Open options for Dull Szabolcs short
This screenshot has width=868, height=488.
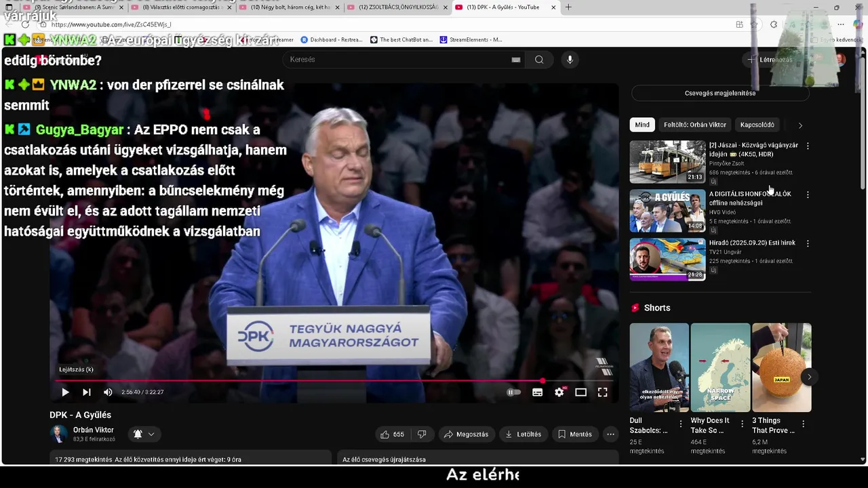coord(680,424)
